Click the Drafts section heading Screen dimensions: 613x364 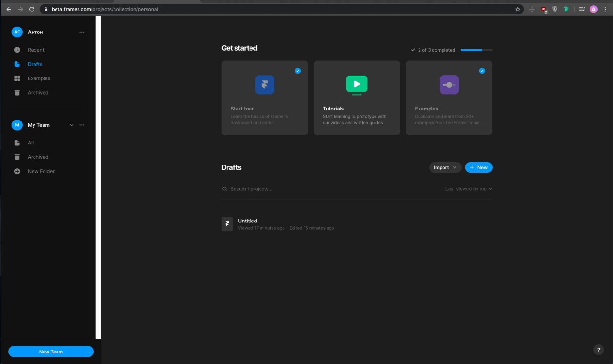tap(231, 167)
